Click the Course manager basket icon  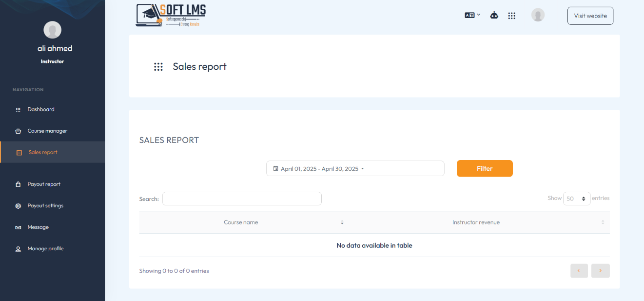[19, 131]
